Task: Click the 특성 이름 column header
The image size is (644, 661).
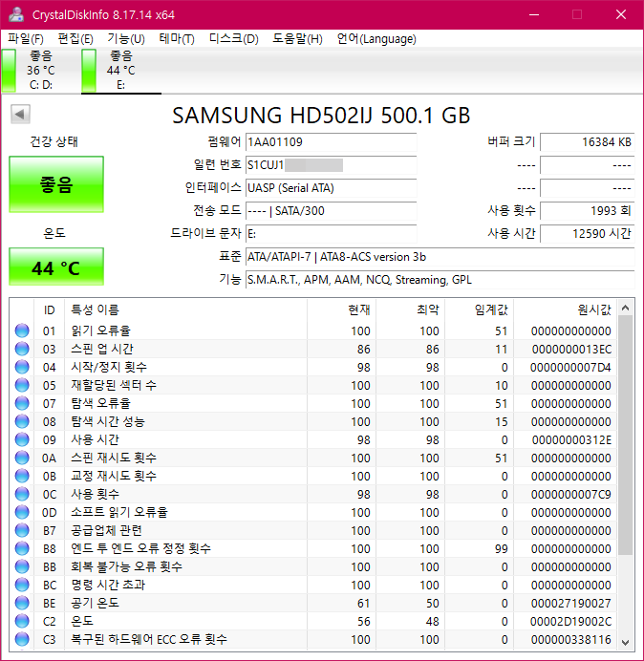Action: coord(185,309)
